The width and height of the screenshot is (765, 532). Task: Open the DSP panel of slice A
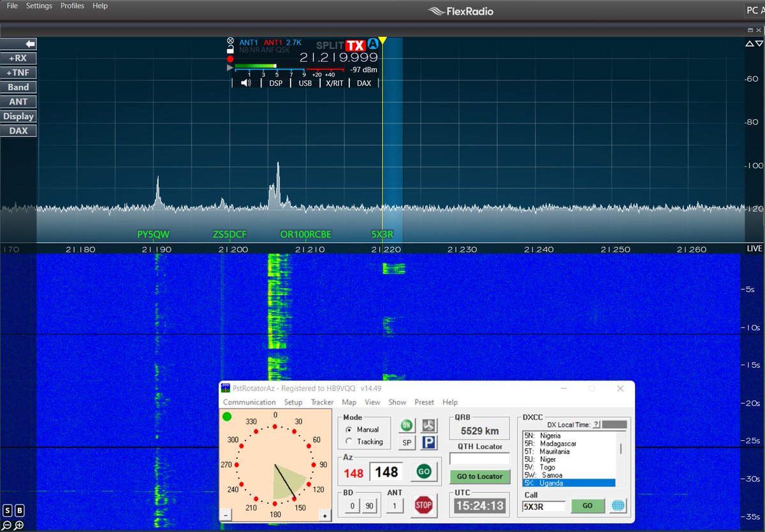(276, 83)
